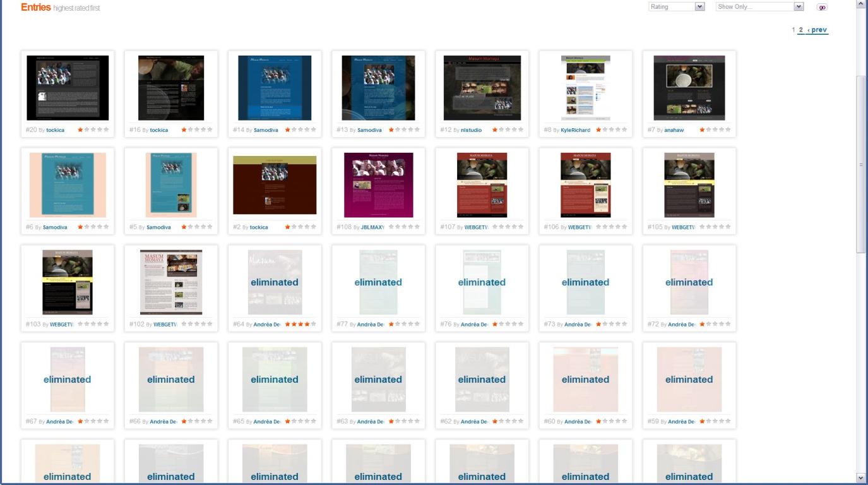
Task: Open the eliminated thumbnail of entry #60
Action: click(586, 380)
